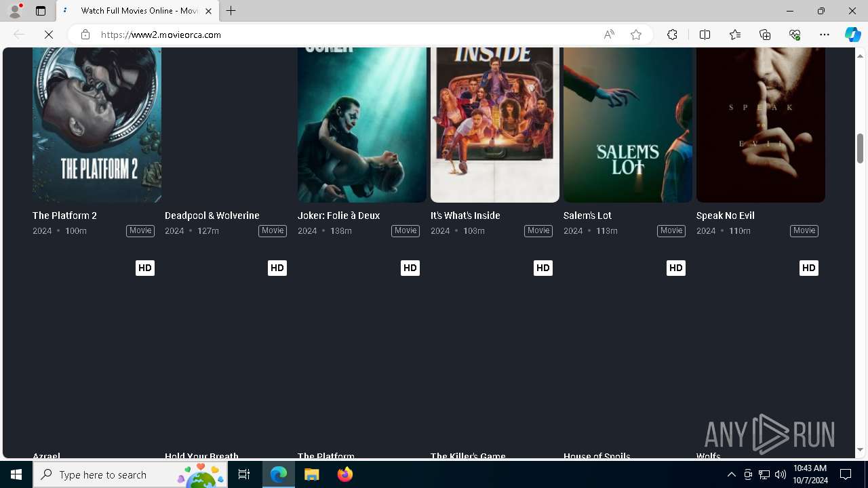
Task: Close the Watch Full Movies Online tab
Action: (208, 11)
